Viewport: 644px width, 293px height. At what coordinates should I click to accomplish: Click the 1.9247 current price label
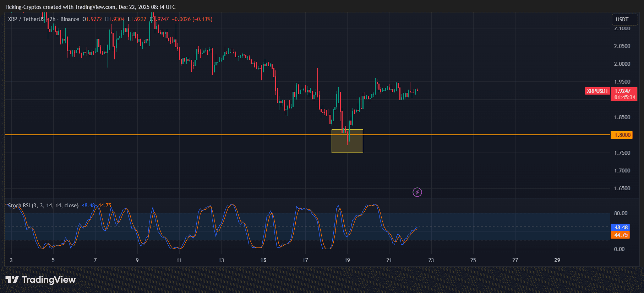(623, 91)
